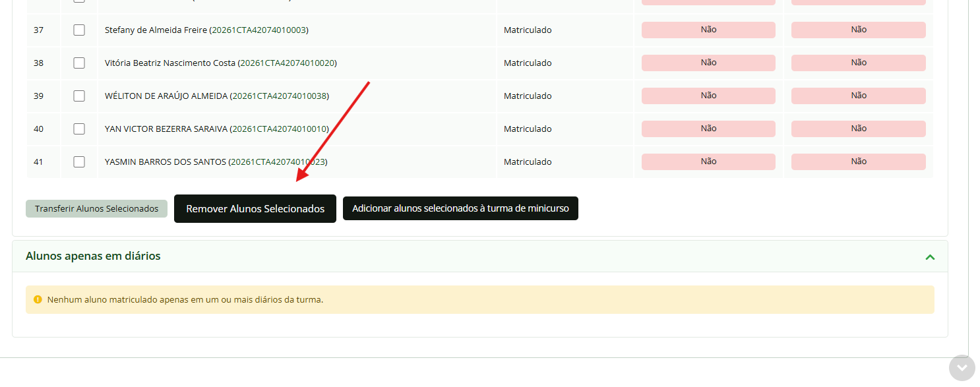Click the 'Transferir Alunos Selecionados' button
980x387 pixels.
[96, 208]
